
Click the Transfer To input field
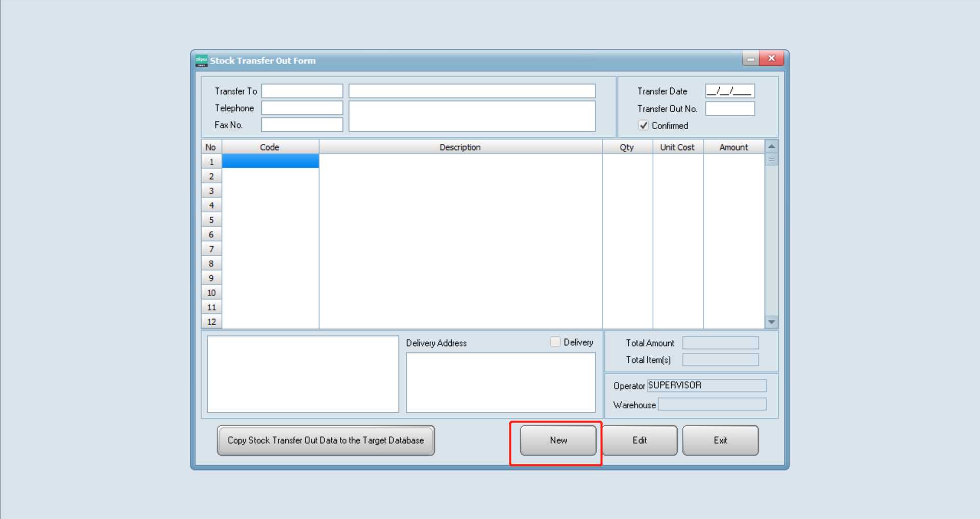point(302,91)
